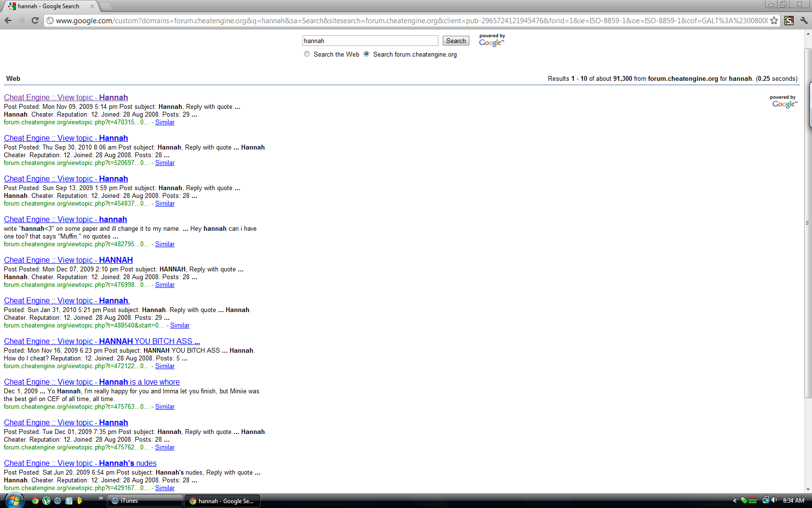This screenshot has width=812, height=508.
Task: Click the browser address bar URL
Action: click(x=411, y=20)
